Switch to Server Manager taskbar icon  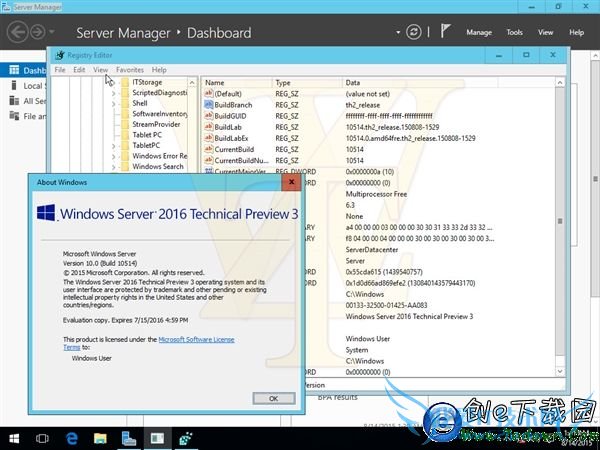tap(129, 438)
